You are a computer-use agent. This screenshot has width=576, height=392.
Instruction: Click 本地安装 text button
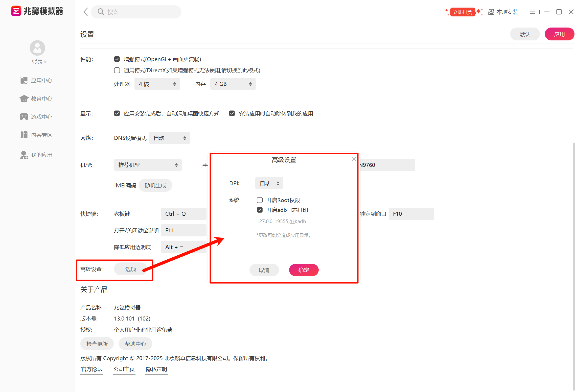(507, 12)
